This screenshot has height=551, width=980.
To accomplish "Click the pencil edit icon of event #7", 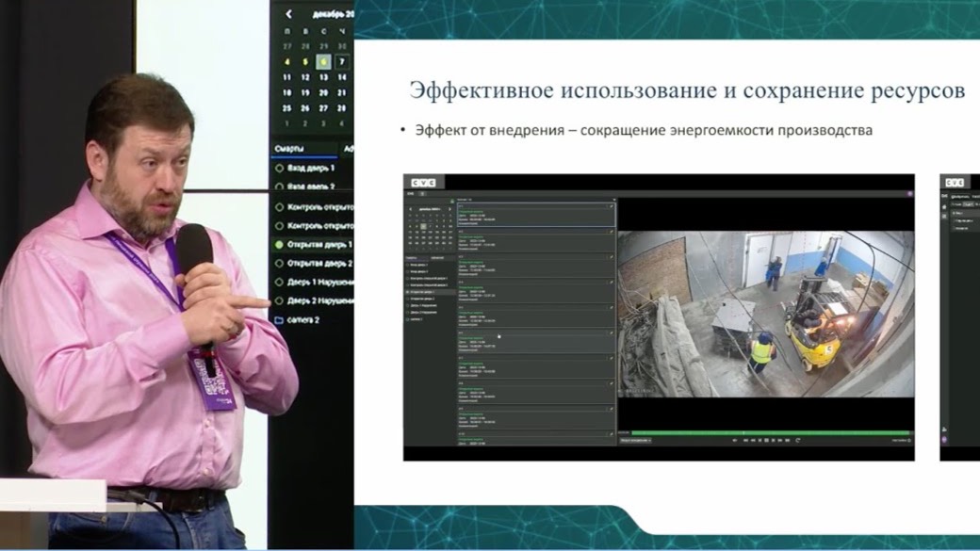I will 612,358.
